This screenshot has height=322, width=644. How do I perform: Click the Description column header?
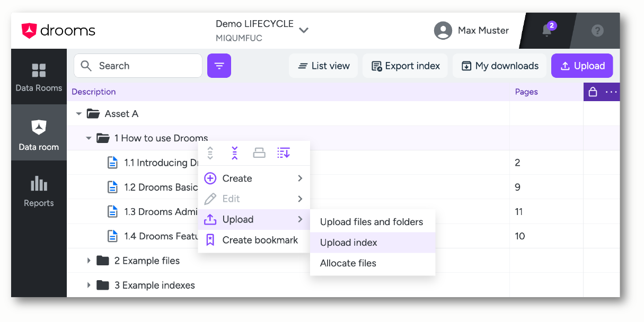coord(93,92)
